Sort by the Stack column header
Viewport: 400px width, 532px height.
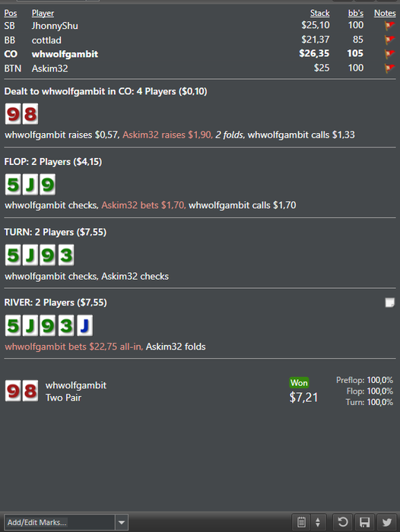[x=320, y=13]
